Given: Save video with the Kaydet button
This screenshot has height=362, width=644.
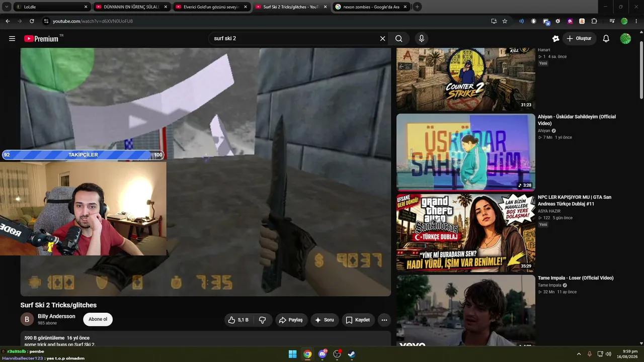Looking at the screenshot, I should coord(358,320).
